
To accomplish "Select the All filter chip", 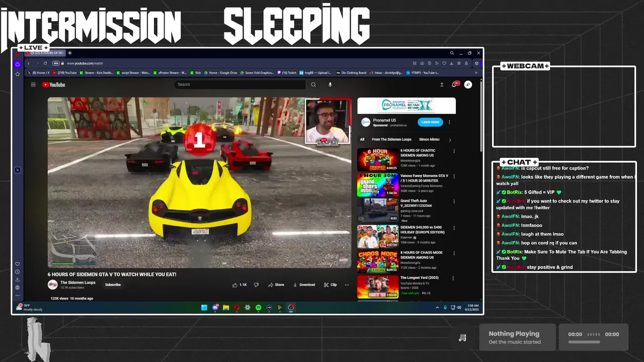I will tap(362, 139).
